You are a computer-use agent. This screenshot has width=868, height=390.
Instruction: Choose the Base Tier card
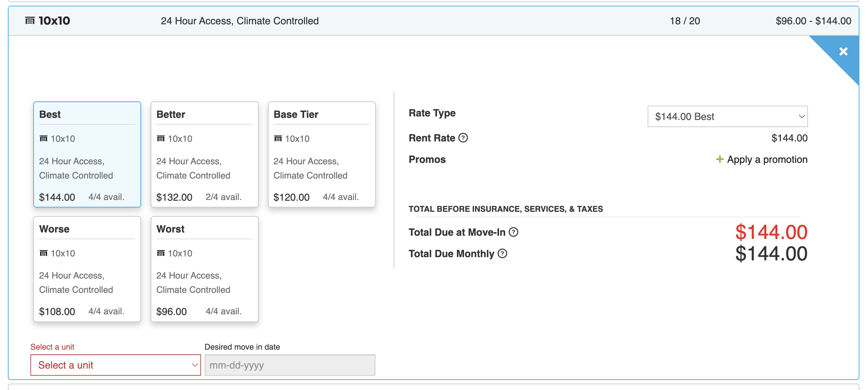click(321, 154)
